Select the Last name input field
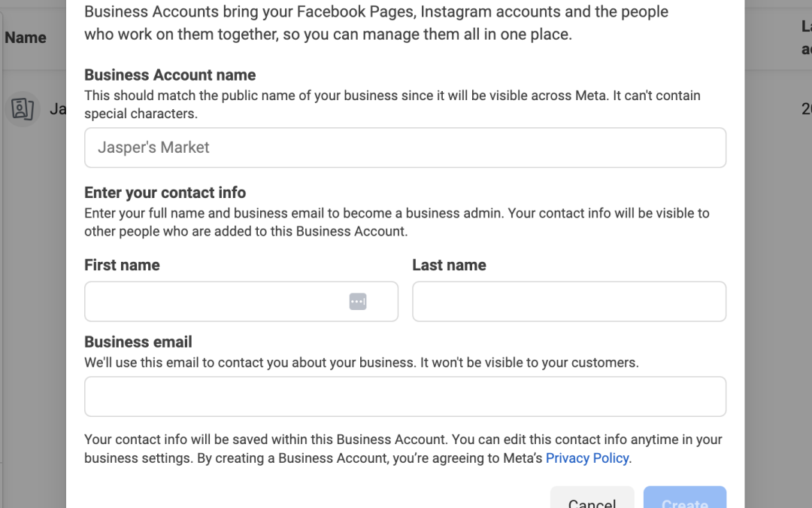This screenshot has width=812, height=508. 568,302
